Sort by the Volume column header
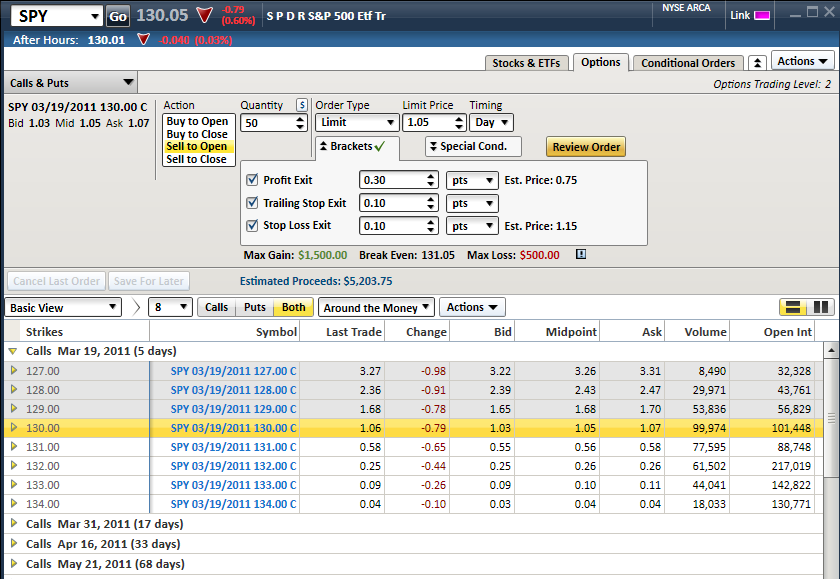This screenshot has width=840, height=579. [x=696, y=332]
